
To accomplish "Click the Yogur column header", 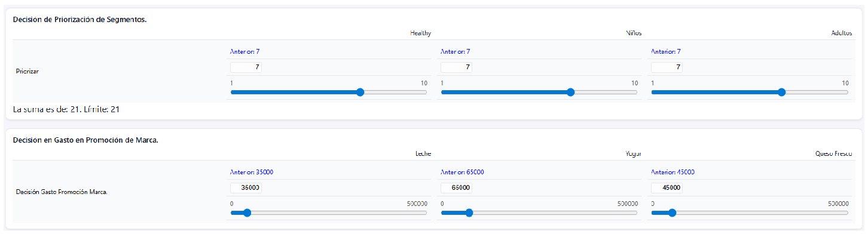I will pos(634,153).
